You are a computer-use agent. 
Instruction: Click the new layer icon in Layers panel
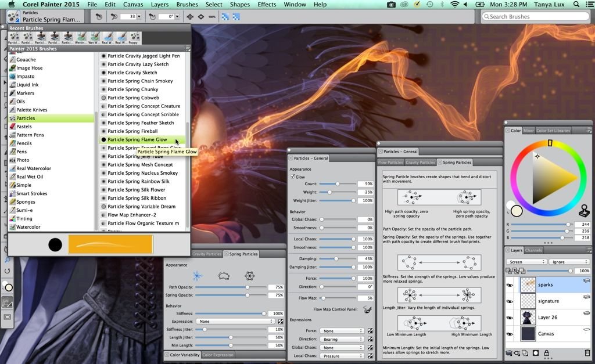(525, 353)
